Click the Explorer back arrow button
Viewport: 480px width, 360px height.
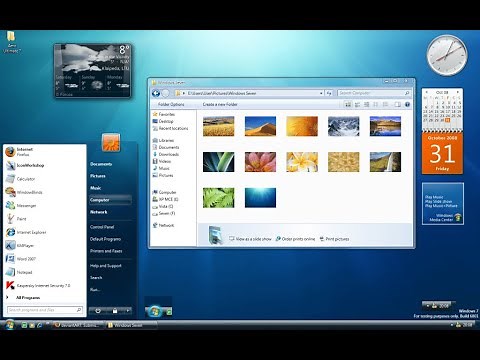click(156, 93)
